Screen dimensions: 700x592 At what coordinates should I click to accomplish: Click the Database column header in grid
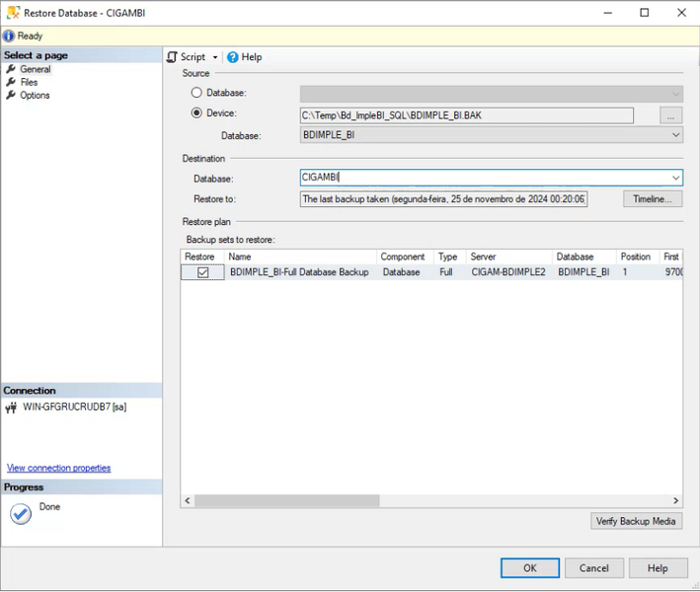584,257
